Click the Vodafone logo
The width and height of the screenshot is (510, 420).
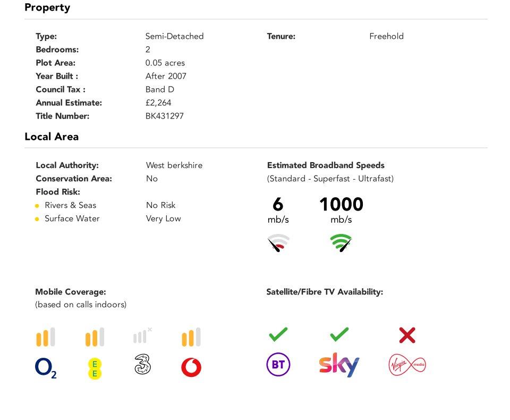click(191, 367)
